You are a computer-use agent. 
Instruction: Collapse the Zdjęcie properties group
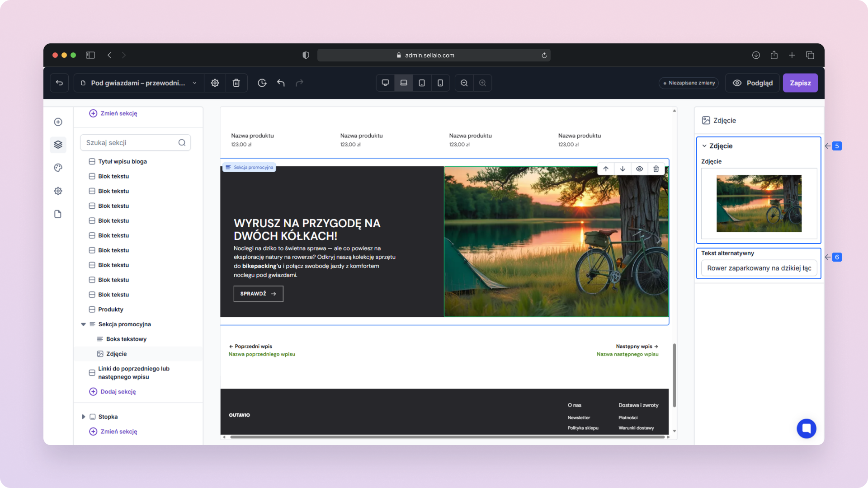pyautogui.click(x=704, y=146)
